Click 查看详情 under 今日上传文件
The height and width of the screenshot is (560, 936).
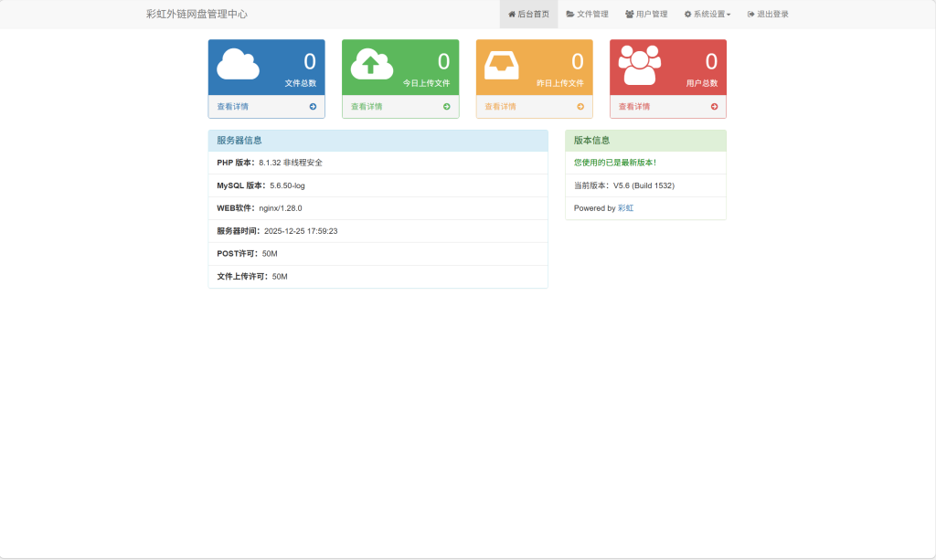(x=367, y=107)
